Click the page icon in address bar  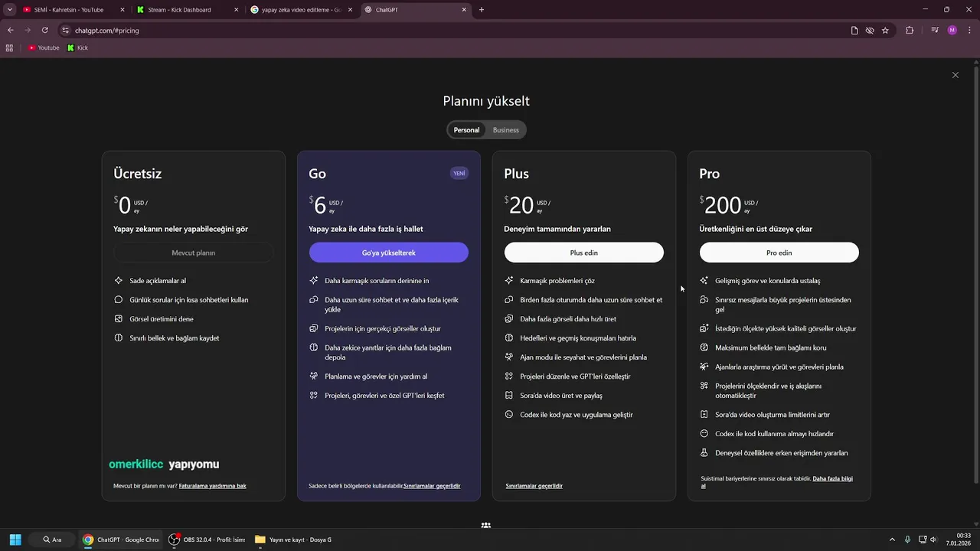click(x=854, y=31)
